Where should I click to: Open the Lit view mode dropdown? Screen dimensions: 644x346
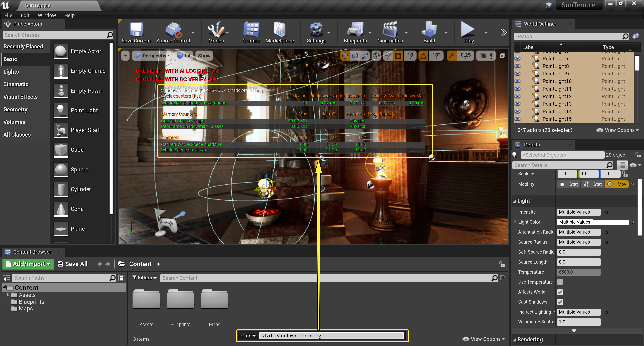[183, 56]
